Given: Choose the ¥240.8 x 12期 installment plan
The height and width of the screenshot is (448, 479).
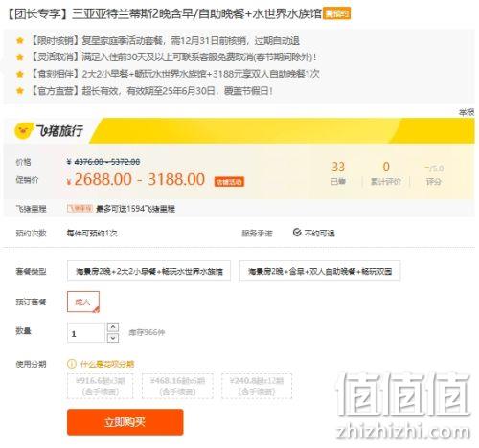Looking at the screenshot, I should tap(257, 386).
